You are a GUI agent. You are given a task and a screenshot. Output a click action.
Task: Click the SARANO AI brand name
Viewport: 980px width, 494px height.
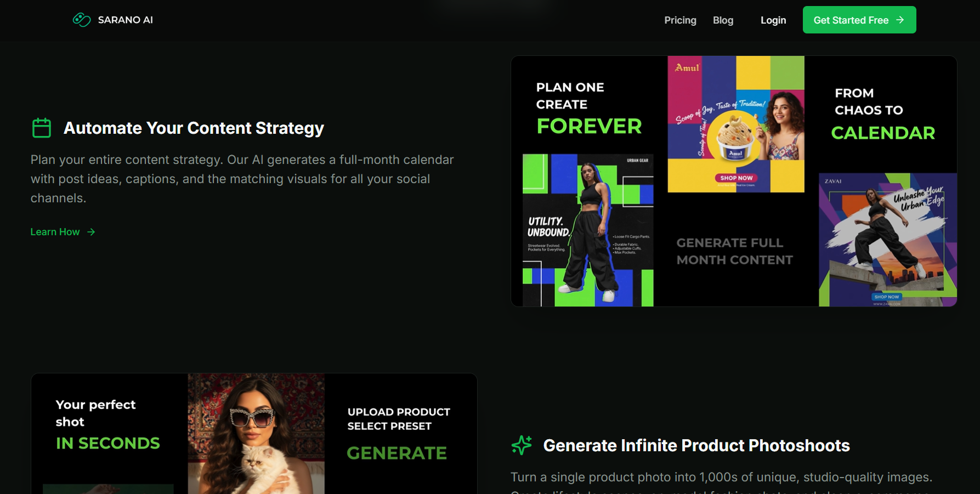pyautogui.click(x=125, y=20)
